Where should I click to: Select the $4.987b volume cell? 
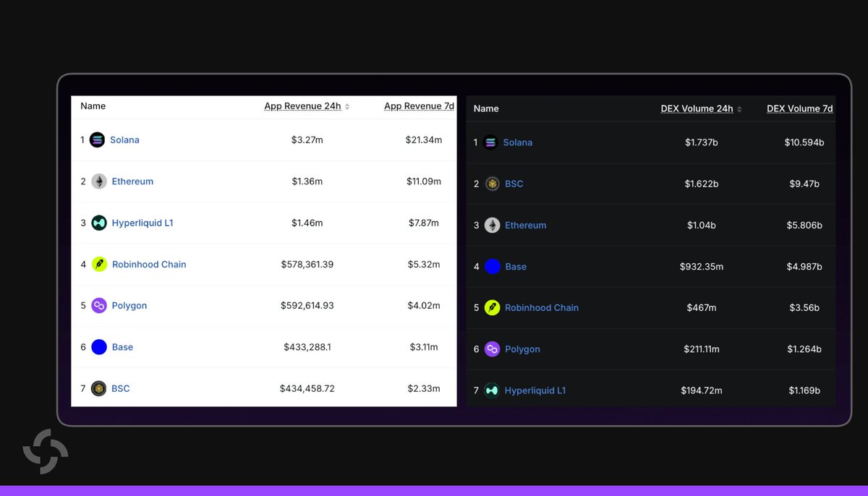click(804, 266)
